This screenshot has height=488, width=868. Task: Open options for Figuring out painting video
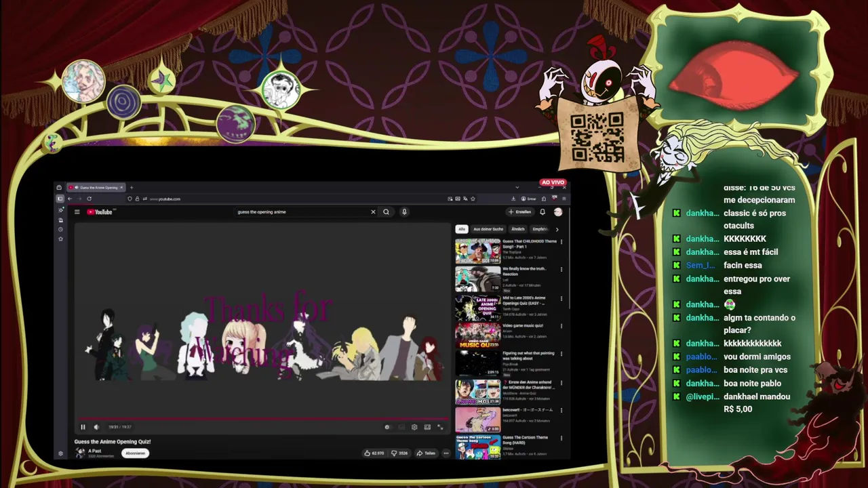561,354
